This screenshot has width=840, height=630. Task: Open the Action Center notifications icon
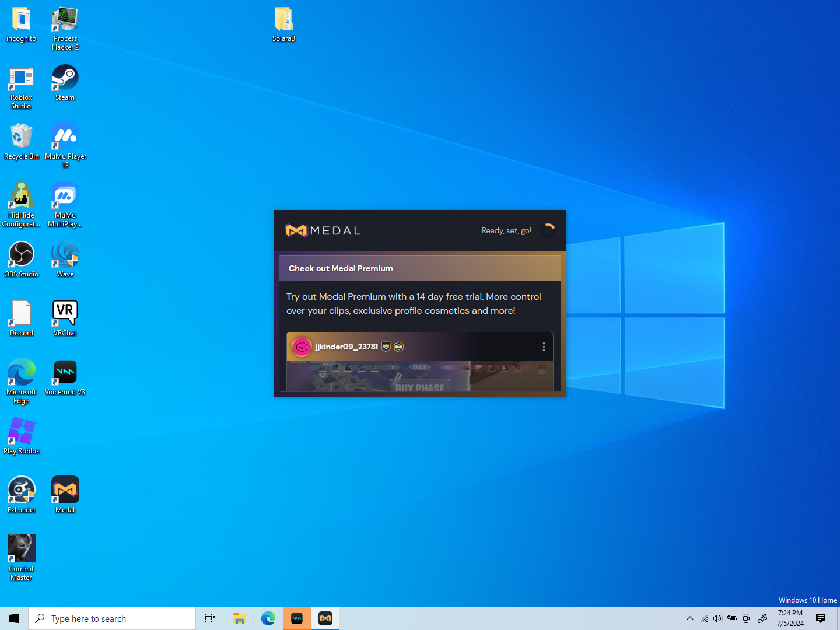click(821, 618)
